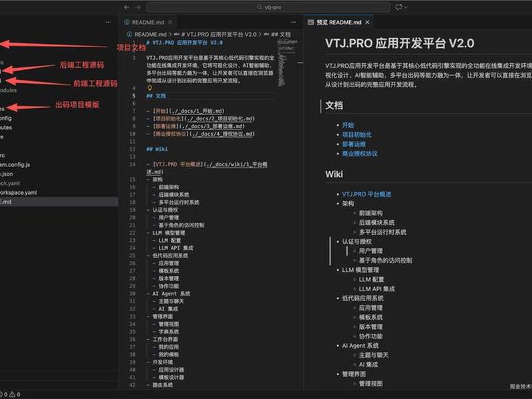Click the lightbulb code action on line 4
The height and width of the screenshot is (399, 532).
coord(150,88)
